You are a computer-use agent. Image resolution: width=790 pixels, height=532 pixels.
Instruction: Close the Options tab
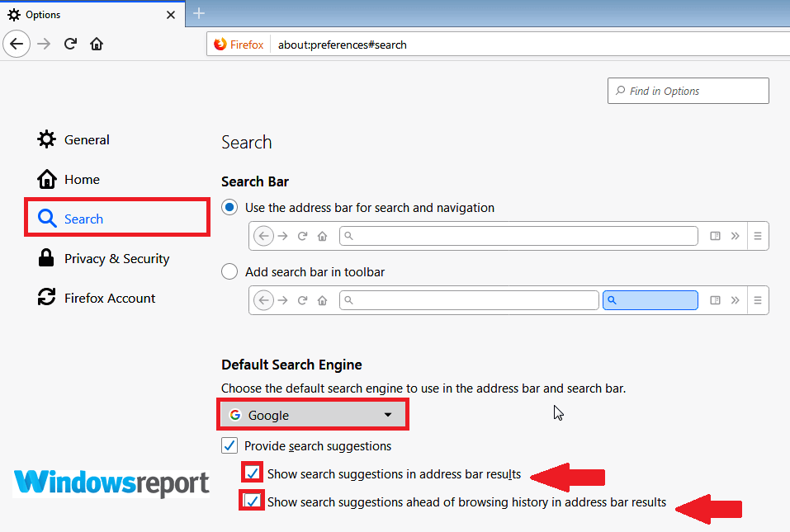click(x=171, y=15)
